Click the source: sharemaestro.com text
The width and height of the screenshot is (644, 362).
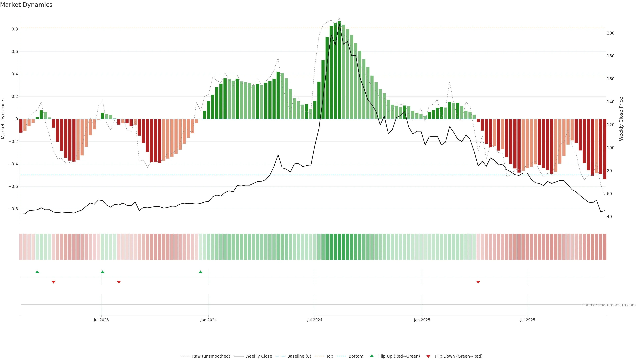(609, 305)
